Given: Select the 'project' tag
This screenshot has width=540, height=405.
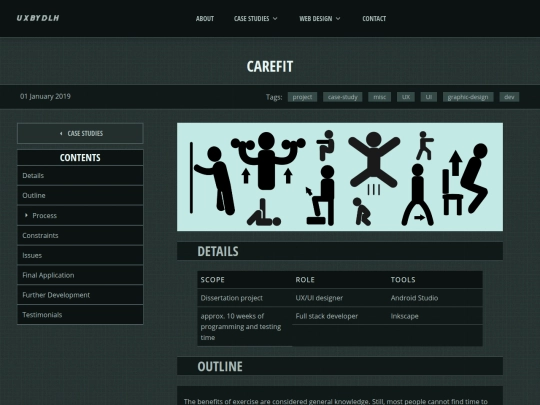Looking at the screenshot, I should (x=302, y=97).
